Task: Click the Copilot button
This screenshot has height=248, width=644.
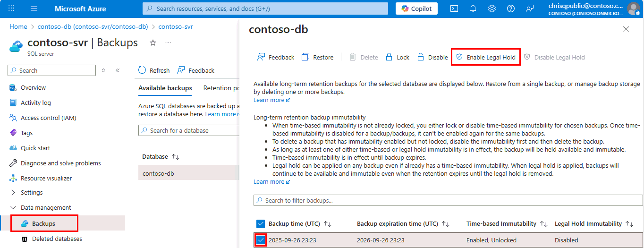Action: (416, 9)
